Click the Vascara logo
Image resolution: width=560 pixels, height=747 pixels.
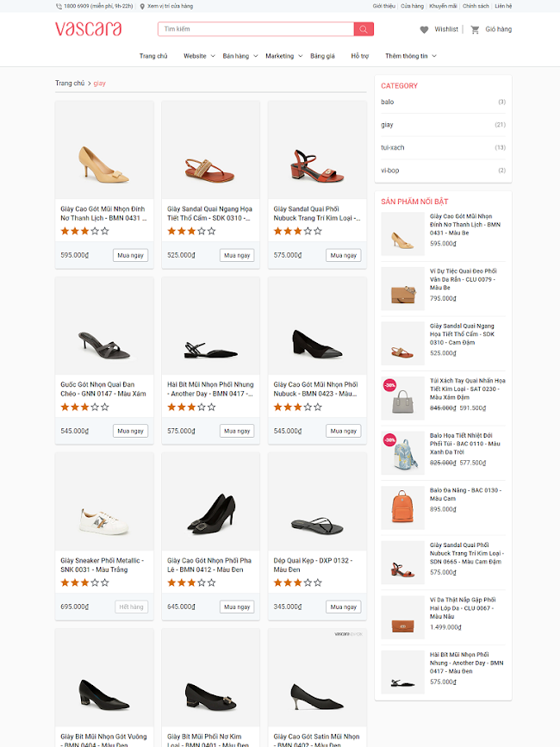(x=87, y=28)
